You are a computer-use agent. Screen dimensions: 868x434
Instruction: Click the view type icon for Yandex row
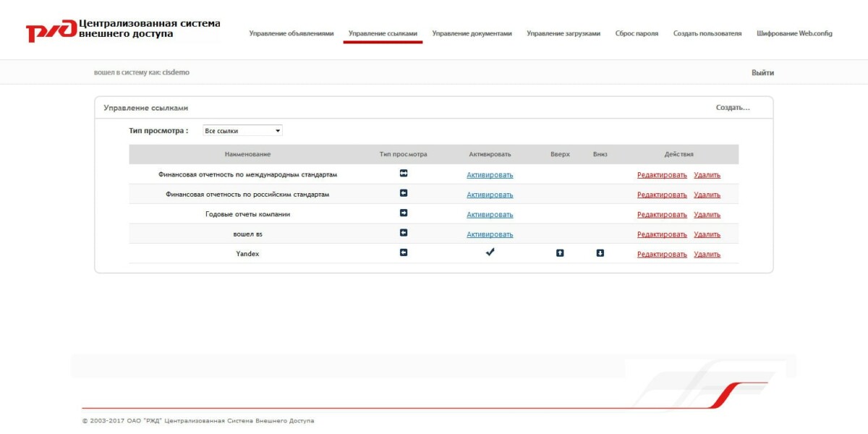click(403, 253)
